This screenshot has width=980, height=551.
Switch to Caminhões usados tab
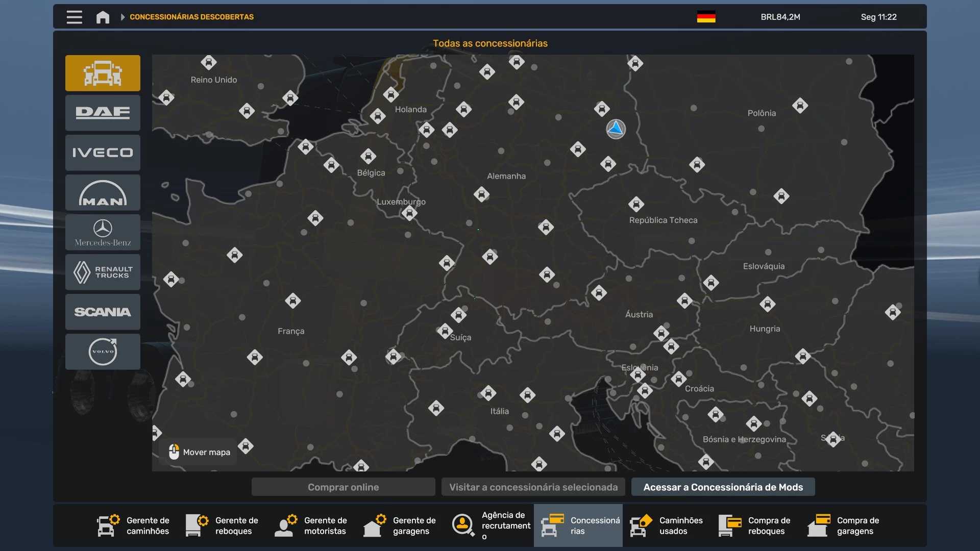tap(667, 525)
